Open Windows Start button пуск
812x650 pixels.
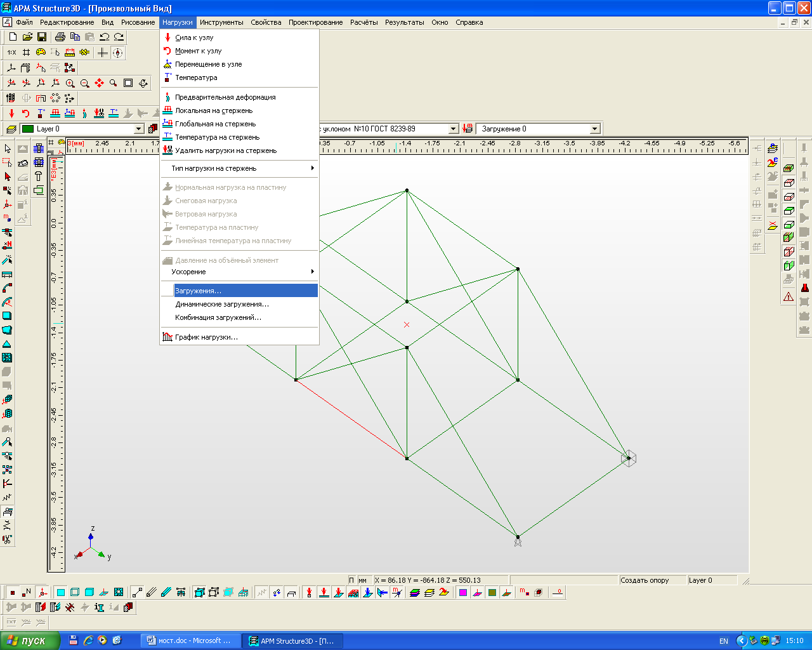[x=30, y=640]
